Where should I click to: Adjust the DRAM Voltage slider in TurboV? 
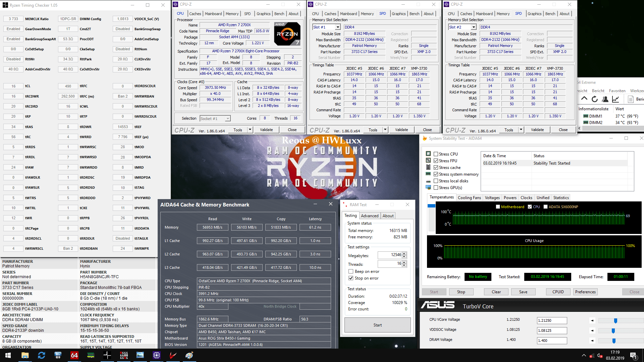[614, 341]
